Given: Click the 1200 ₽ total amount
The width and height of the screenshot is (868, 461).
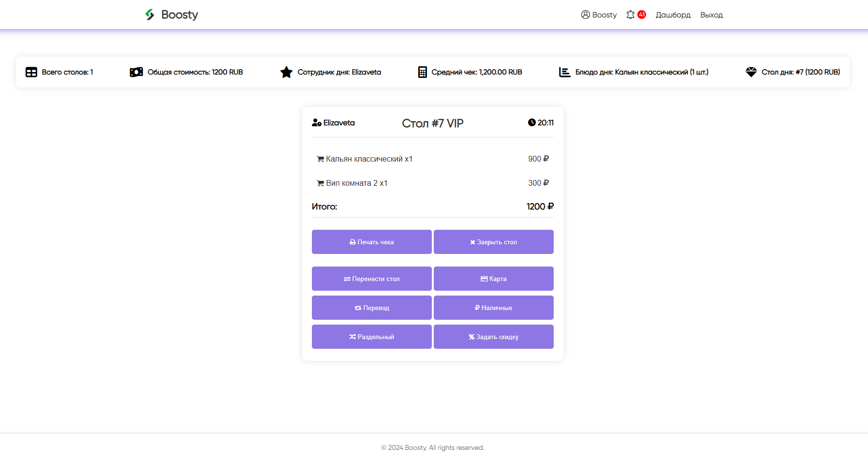Looking at the screenshot, I should 540,207.
